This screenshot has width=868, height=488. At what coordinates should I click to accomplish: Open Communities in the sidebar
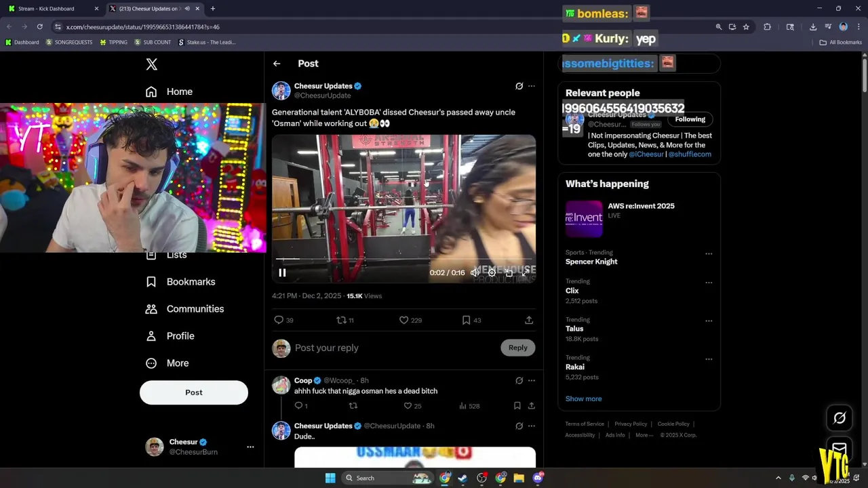[x=185, y=309]
